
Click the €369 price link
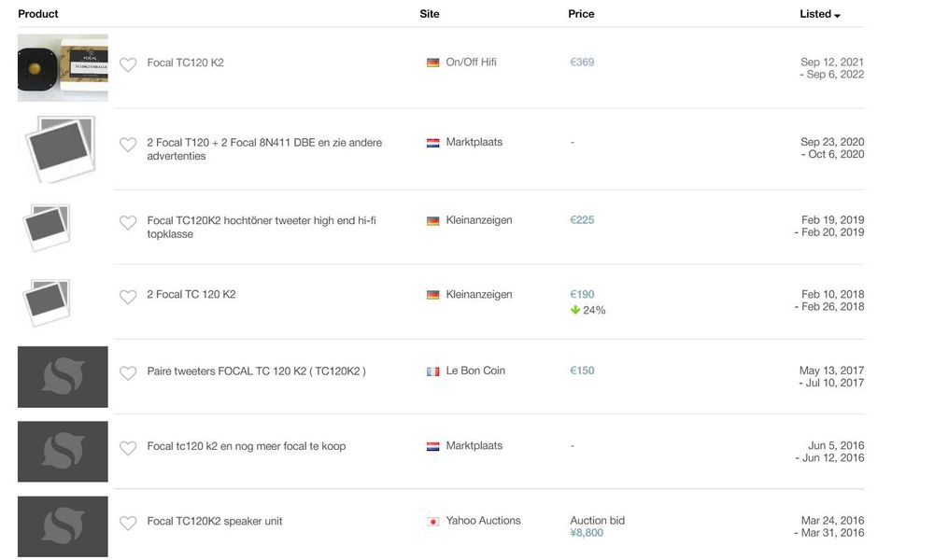coord(582,63)
